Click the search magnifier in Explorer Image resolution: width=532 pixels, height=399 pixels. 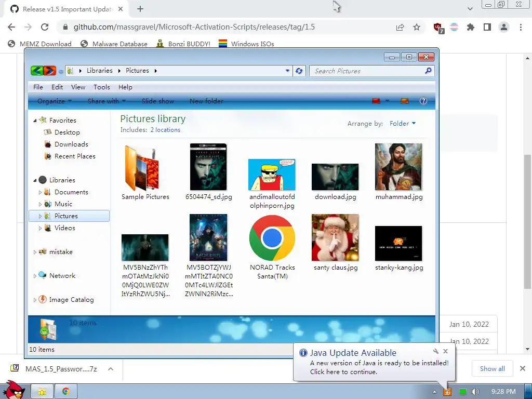pos(428,71)
